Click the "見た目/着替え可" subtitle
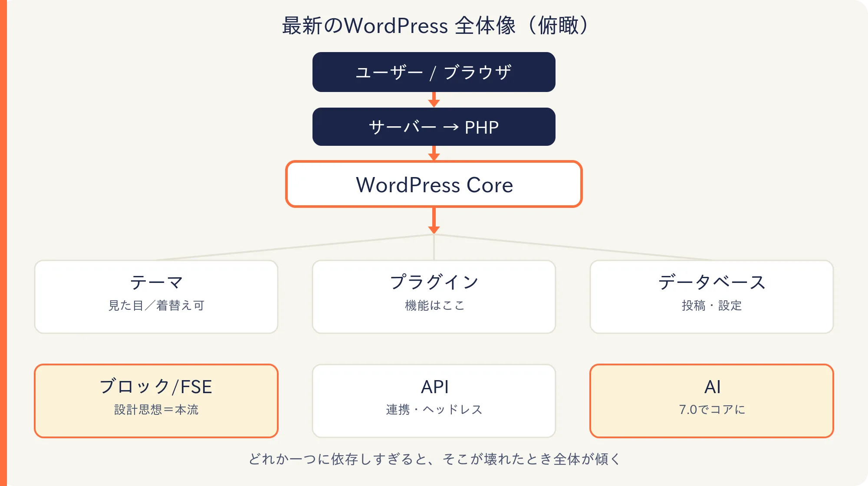The width and height of the screenshot is (868, 486). click(x=156, y=305)
